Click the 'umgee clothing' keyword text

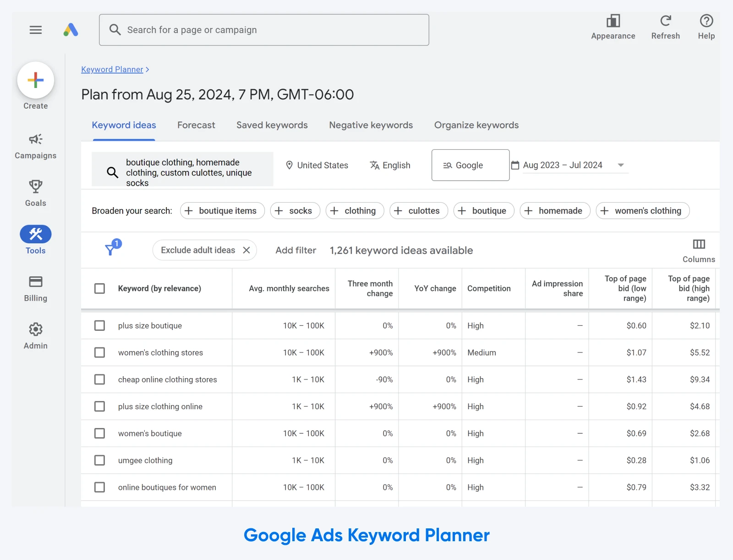(x=145, y=461)
